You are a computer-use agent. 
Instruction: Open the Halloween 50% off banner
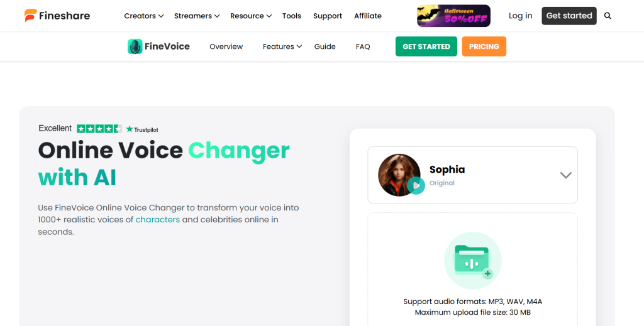point(453,16)
